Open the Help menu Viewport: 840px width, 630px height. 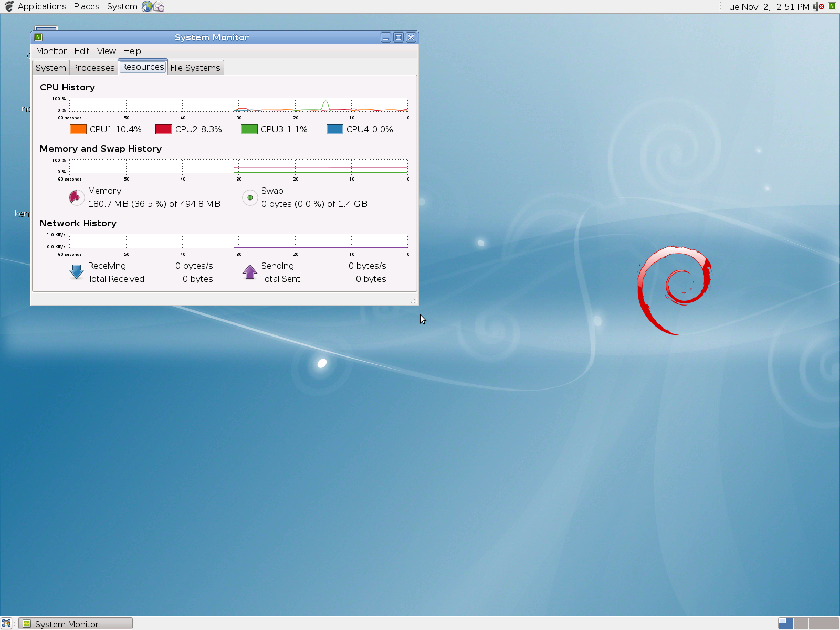coord(132,51)
